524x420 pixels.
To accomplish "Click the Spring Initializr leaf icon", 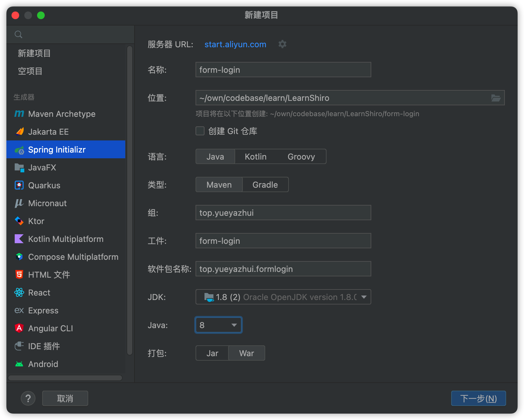I will click(x=19, y=150).
